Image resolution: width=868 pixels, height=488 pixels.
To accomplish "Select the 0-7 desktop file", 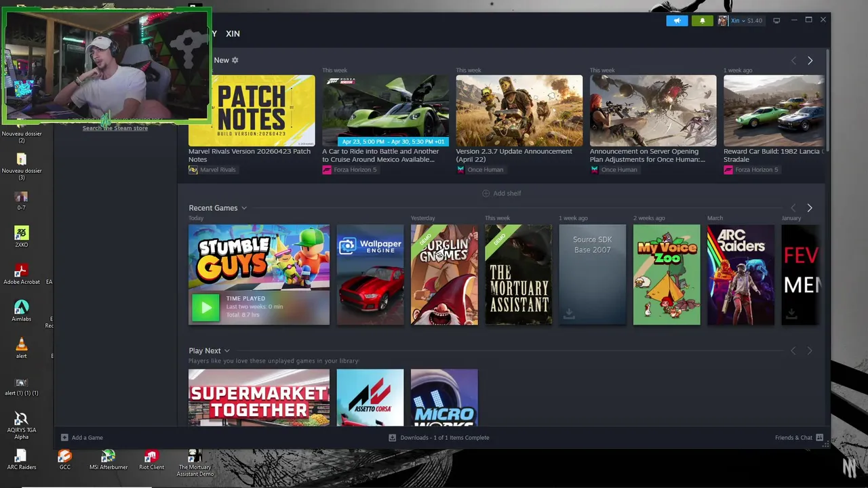I will click(x=21, y=201).
